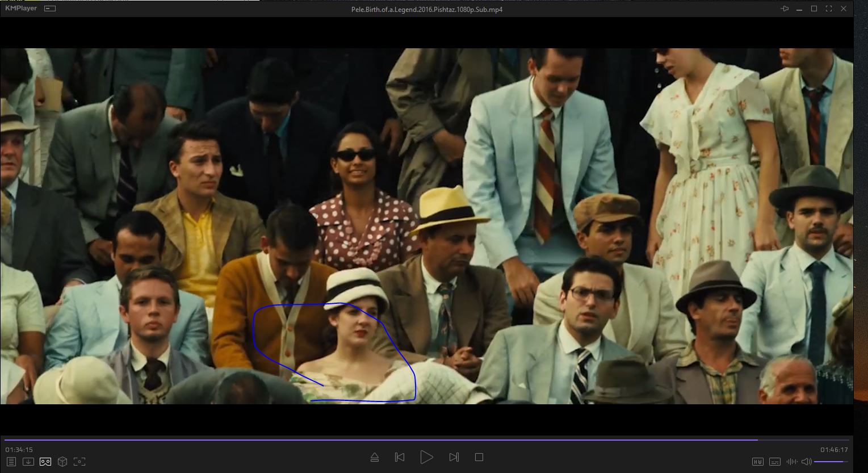Enter fullscreen mode from title bar

(829, 9)
